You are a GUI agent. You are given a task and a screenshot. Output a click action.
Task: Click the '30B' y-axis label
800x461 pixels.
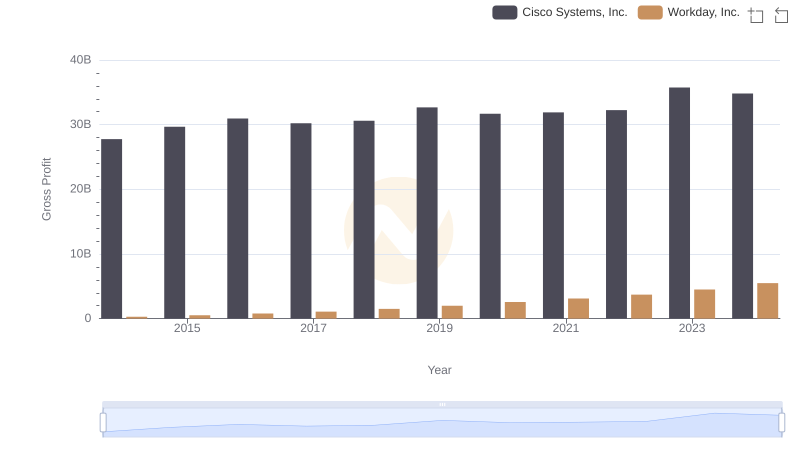[81, 124]
